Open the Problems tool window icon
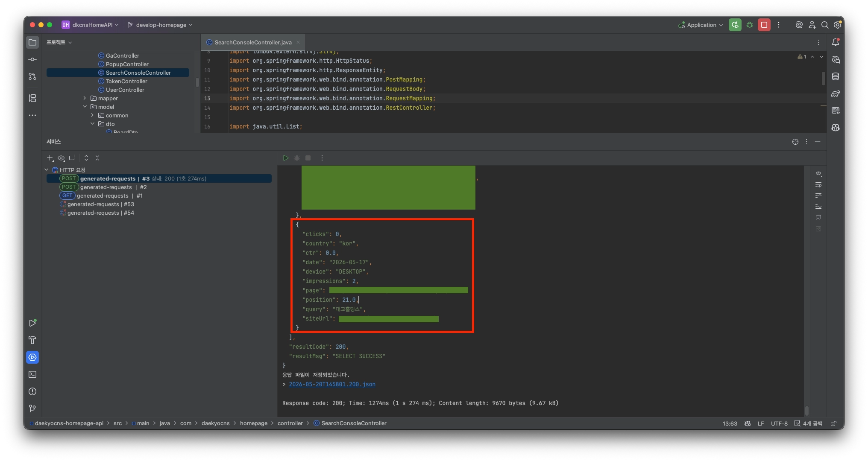Viewport: 868px width, 461px height. click(32, 391)
